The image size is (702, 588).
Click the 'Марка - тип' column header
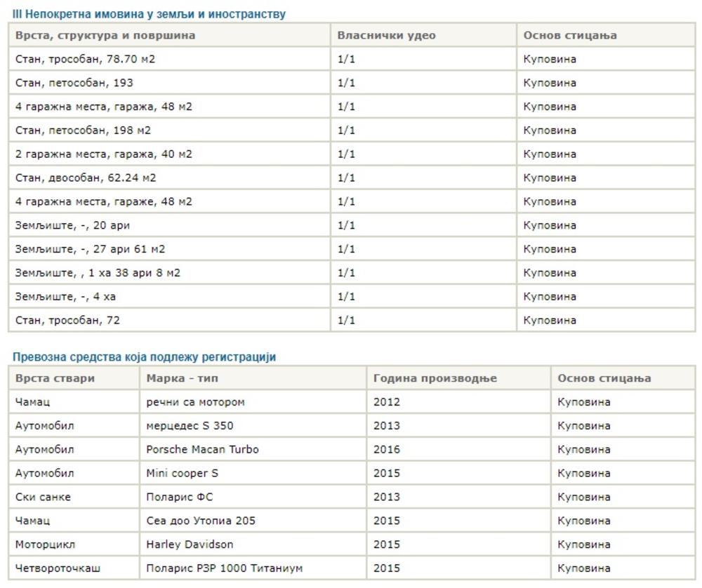point(183,378)
